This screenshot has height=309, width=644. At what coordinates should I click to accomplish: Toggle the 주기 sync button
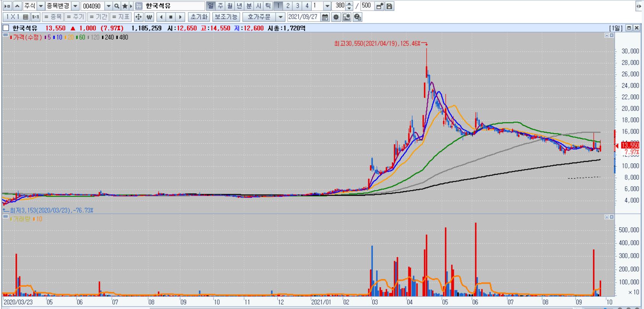coord(75,17)
